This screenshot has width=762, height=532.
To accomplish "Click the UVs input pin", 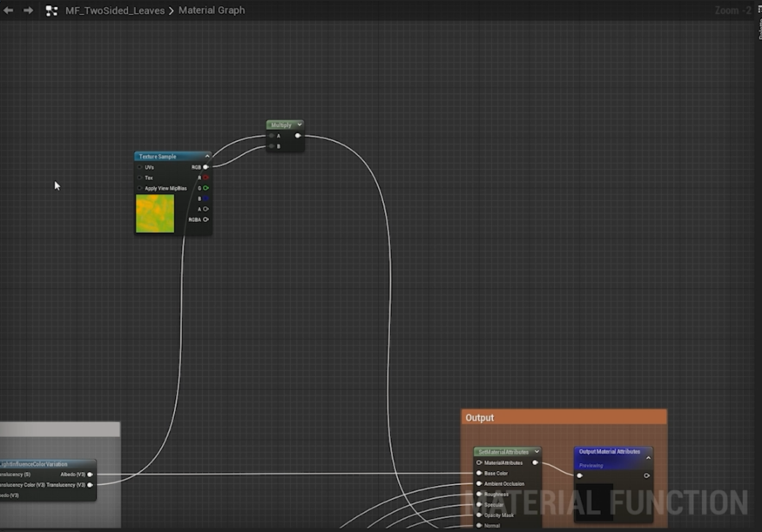I will [x=140, y=167].
